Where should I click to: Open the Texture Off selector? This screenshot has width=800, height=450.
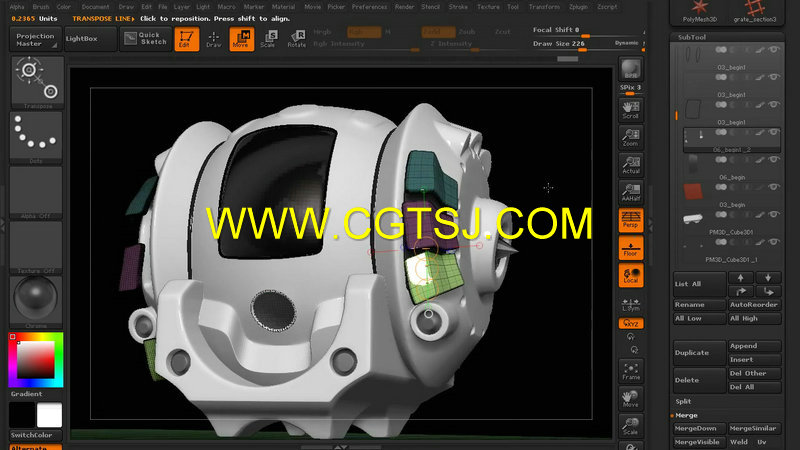tap(36, 247)
